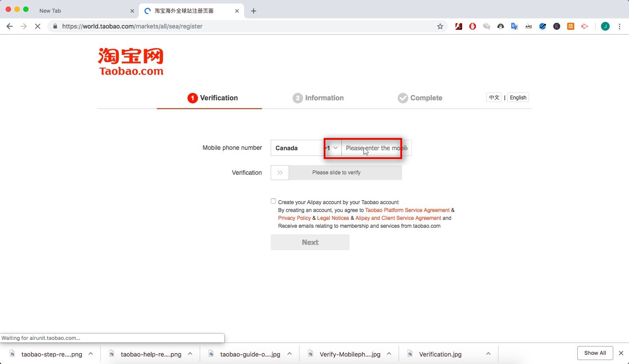Expand options for taobao-help-re....png download
The image size is (629, 364).
(190, 354)
